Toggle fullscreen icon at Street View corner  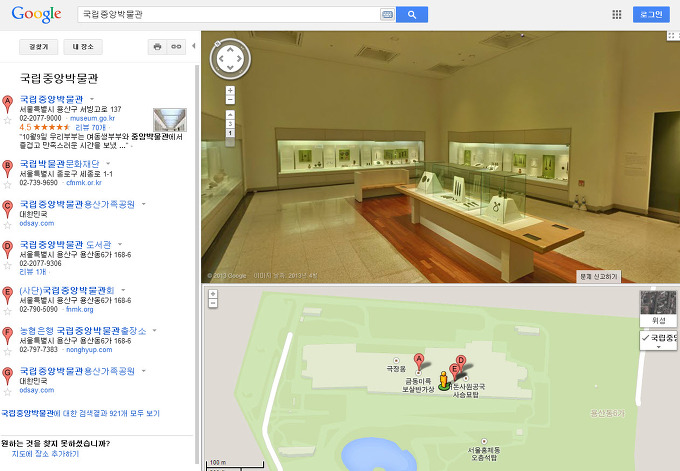pyautogui.click(x=672, y=37)
